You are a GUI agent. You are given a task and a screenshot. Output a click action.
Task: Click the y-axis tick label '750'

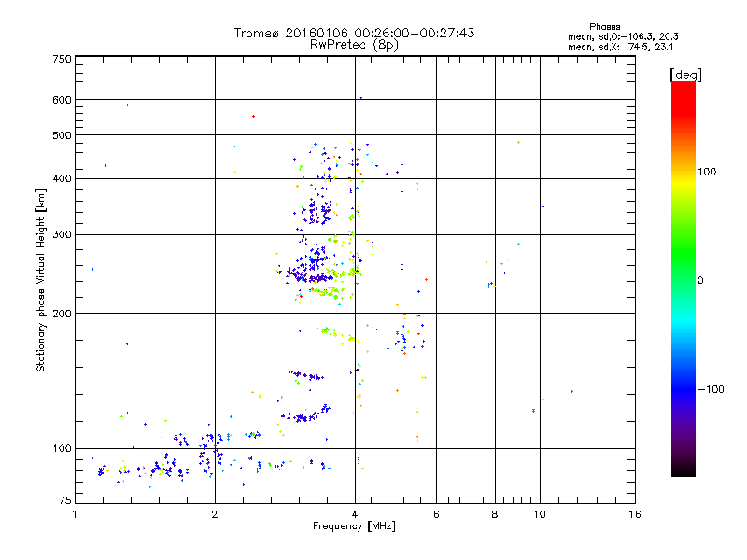62,59
